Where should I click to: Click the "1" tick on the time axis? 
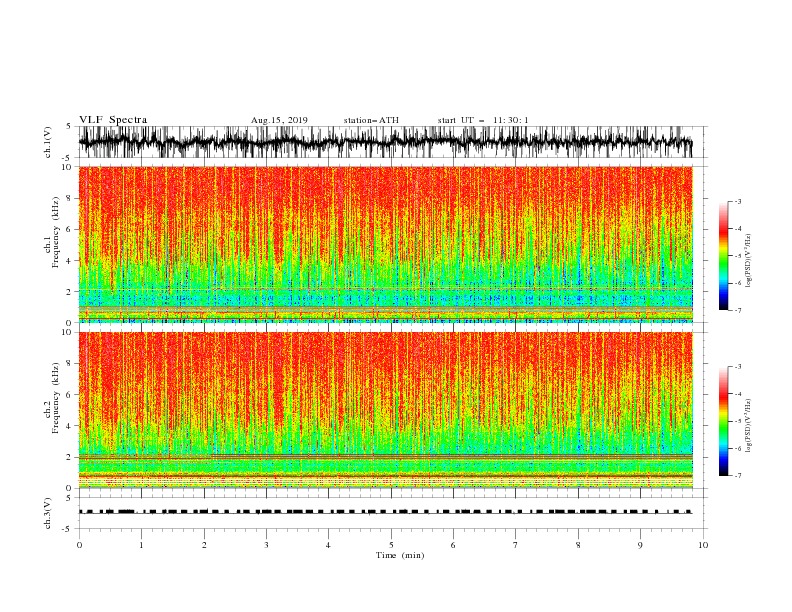[x=141, y=545]
